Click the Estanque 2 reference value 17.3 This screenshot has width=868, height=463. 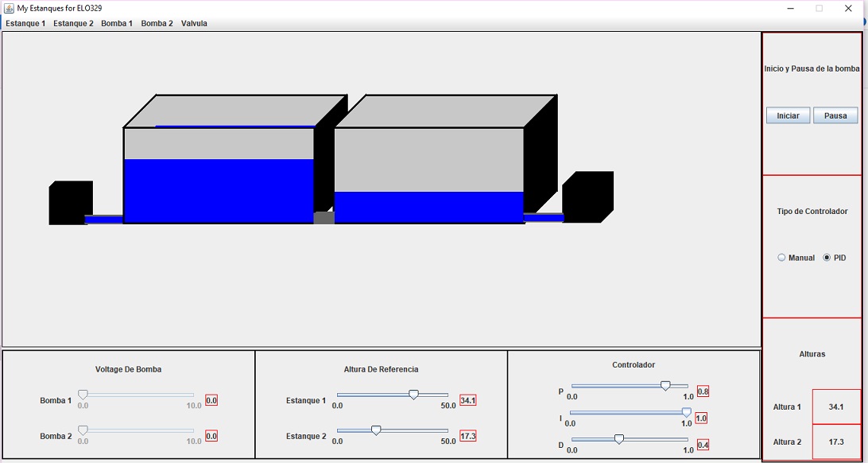pos(467,436)
